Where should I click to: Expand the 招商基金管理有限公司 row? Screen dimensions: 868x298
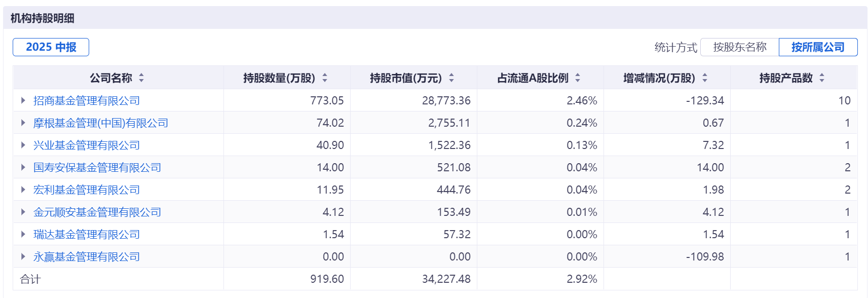[x=23, y=101]
